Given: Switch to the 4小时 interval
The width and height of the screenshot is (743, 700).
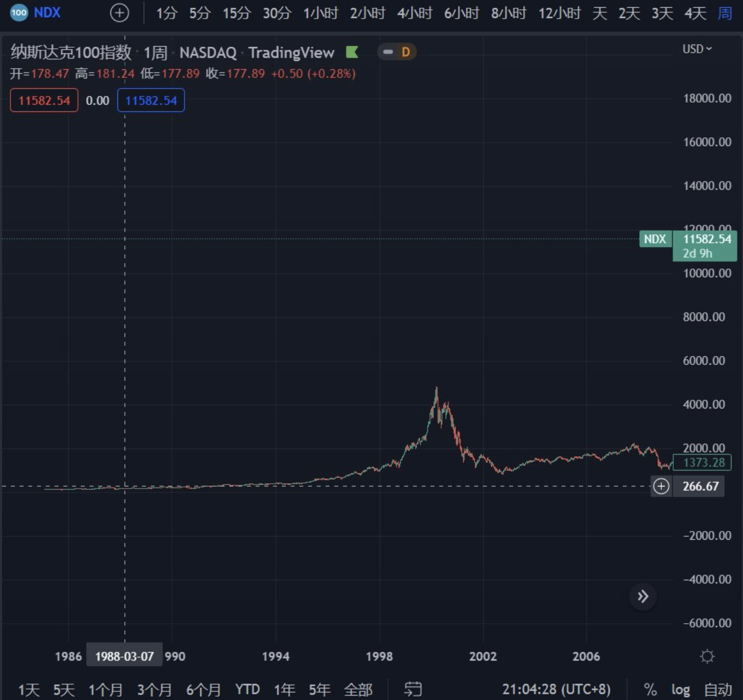Looking at the screenshot, I should click(x=414, y=13).
